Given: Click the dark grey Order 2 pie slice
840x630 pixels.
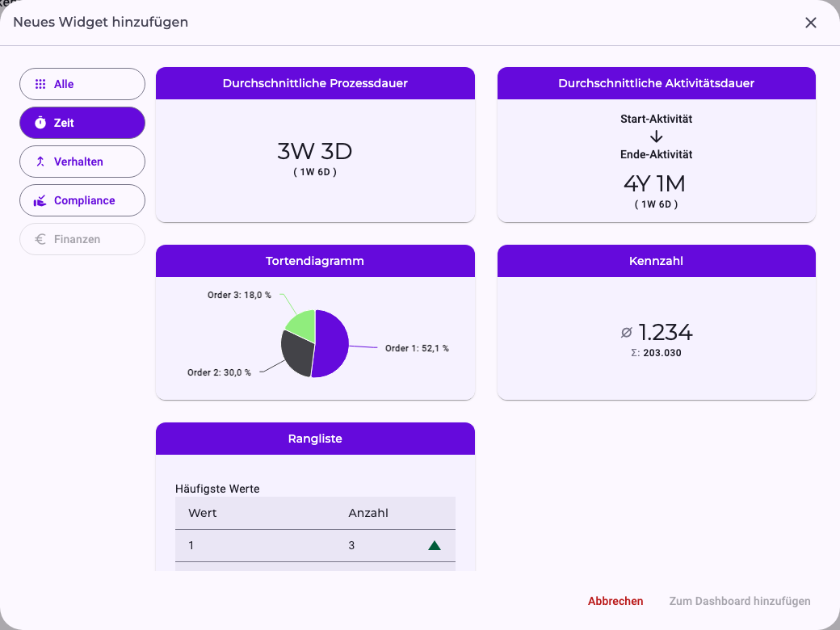Looking at the screenshot, I should (296, 354).
